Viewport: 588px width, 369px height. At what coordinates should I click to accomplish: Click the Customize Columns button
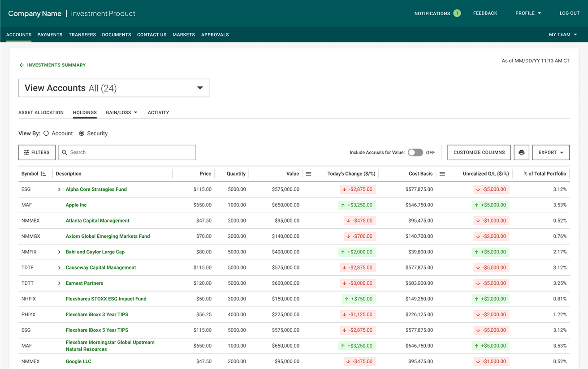[x=479, y=152]
